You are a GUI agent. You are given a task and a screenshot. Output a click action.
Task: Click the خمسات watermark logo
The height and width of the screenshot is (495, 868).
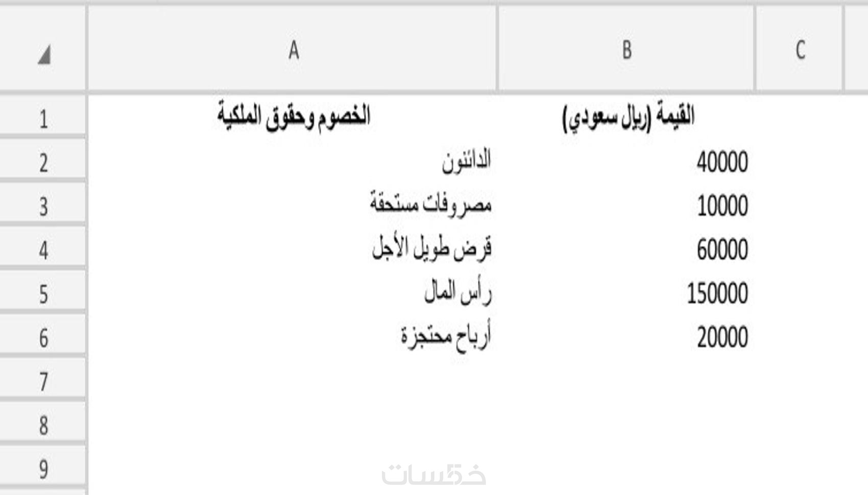[x=433, y=475]
